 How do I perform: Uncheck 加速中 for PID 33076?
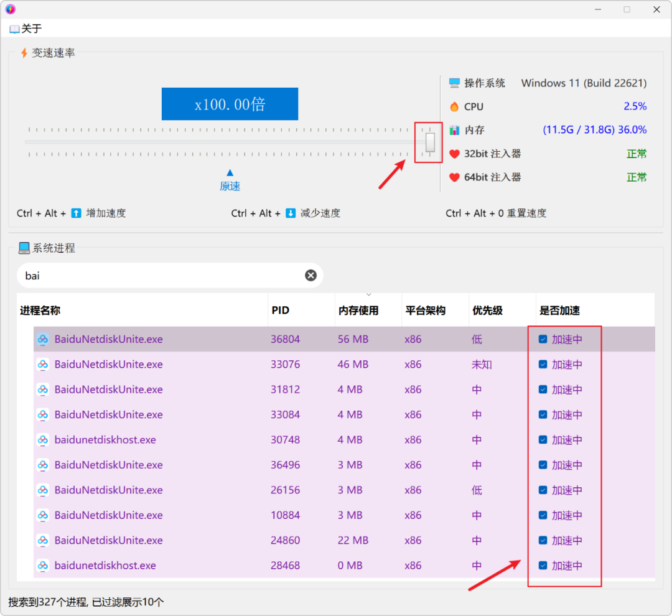click(x=543, y=365)
